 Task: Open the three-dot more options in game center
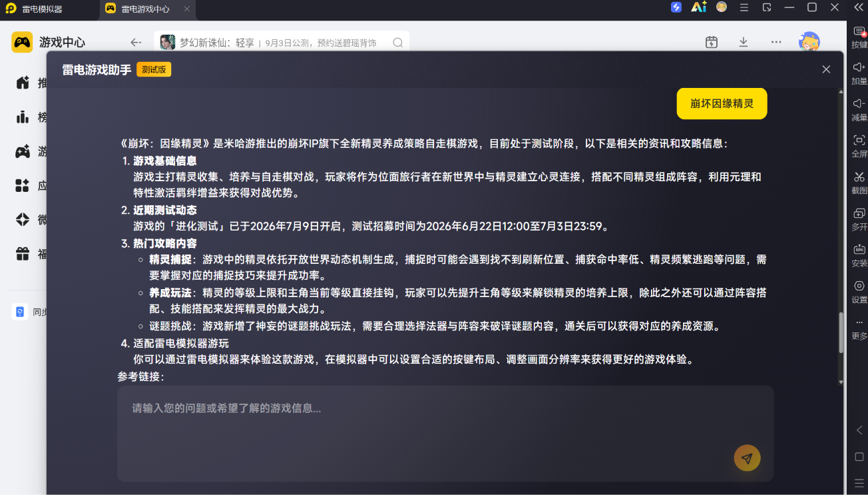tap(776, 42)
